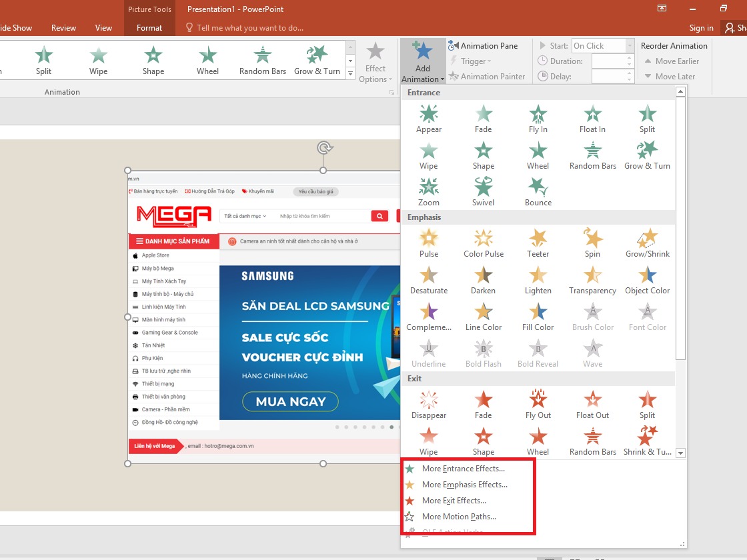Image resolution: width=747 pixels, height=560 pixels.
Task: Open More Entrance Effects dialog
Action: 463,469
